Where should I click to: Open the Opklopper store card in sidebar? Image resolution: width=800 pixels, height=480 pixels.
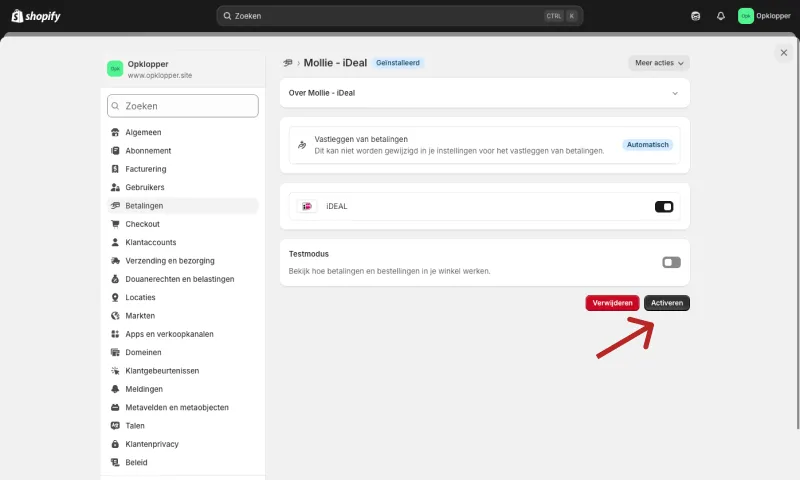click(x=183, y=69)
